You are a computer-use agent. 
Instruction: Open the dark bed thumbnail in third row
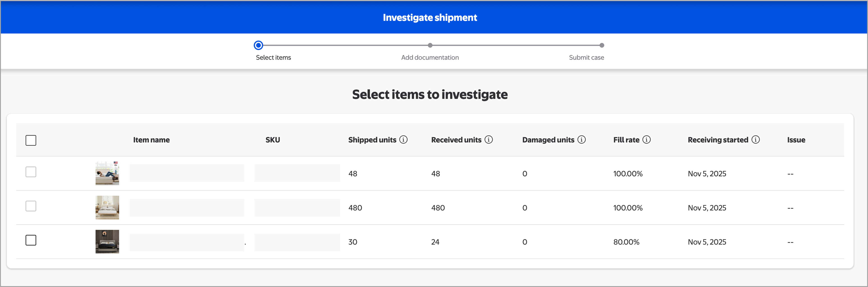(x=107, y=241)
